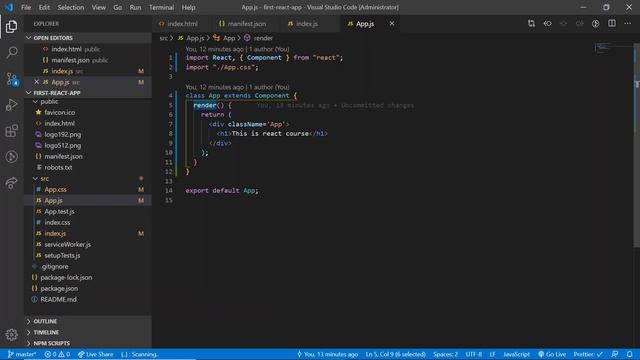Open the Source Control view

[x=11, y=79]
